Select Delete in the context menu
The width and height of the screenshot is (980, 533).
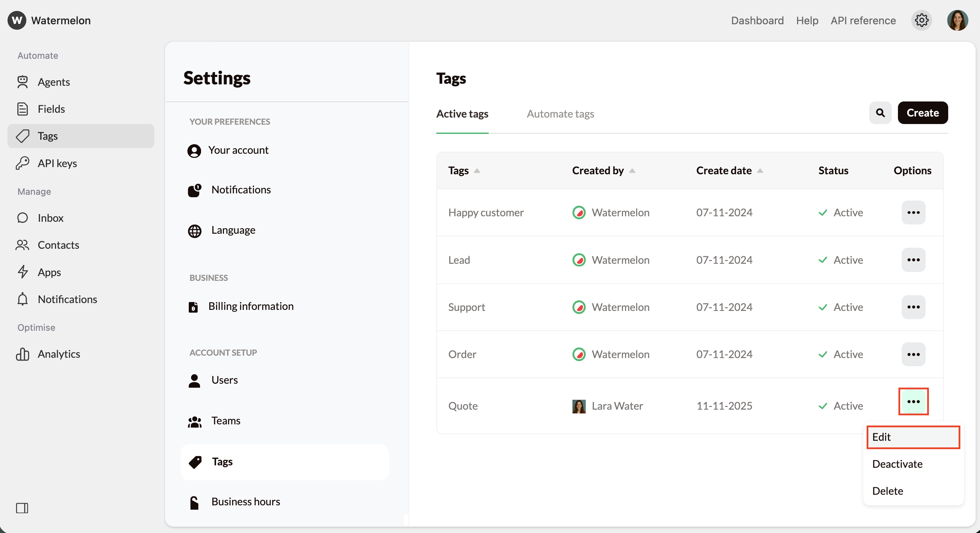coord(887,491)
